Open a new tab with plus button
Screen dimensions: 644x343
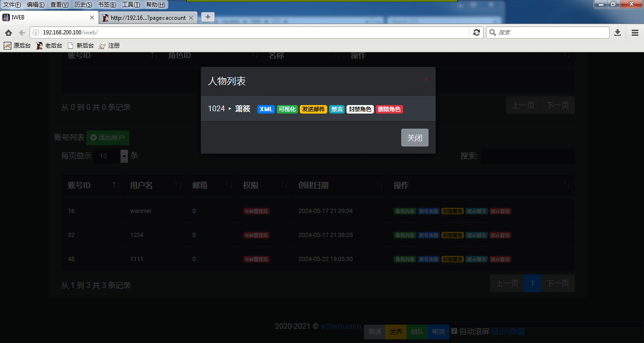[207, 17]
